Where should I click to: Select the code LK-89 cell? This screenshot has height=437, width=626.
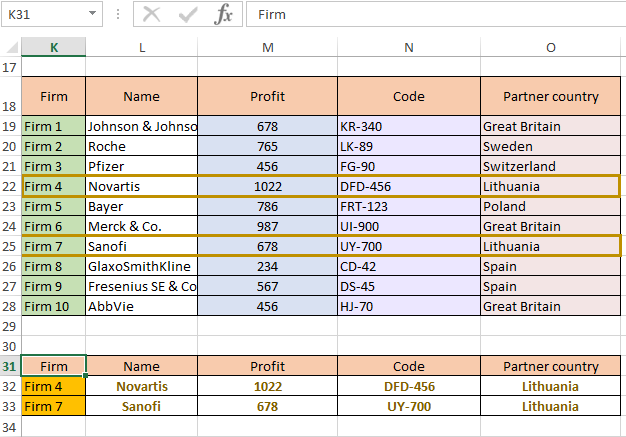pyautogui.click(x=409, y=146)
